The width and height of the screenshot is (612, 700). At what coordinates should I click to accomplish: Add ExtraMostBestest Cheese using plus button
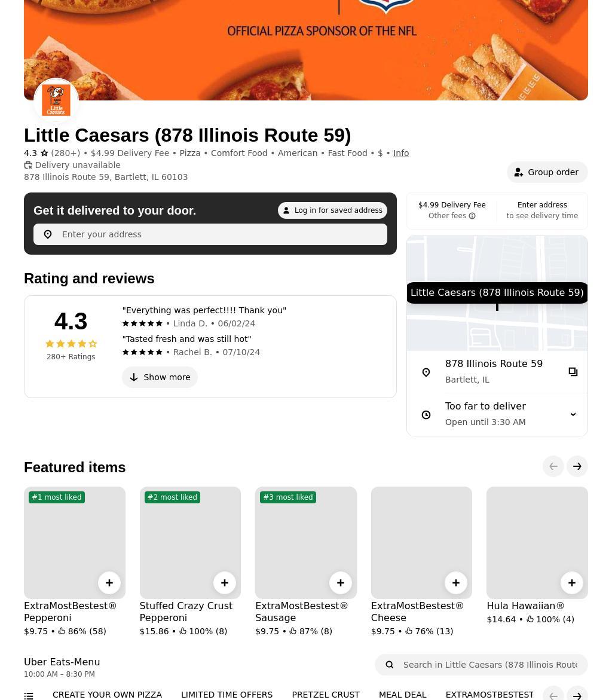click(456, 583)
